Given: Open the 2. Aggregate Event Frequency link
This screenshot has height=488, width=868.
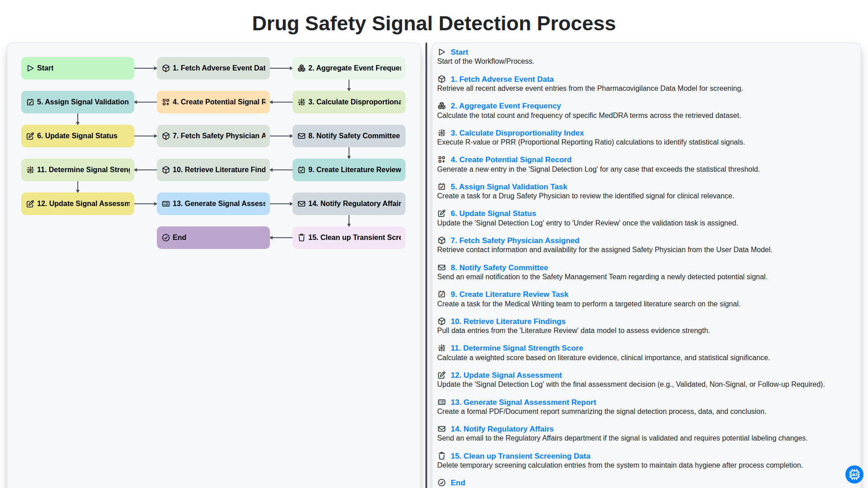Looking at the screenshot, I should coord(505,106).
